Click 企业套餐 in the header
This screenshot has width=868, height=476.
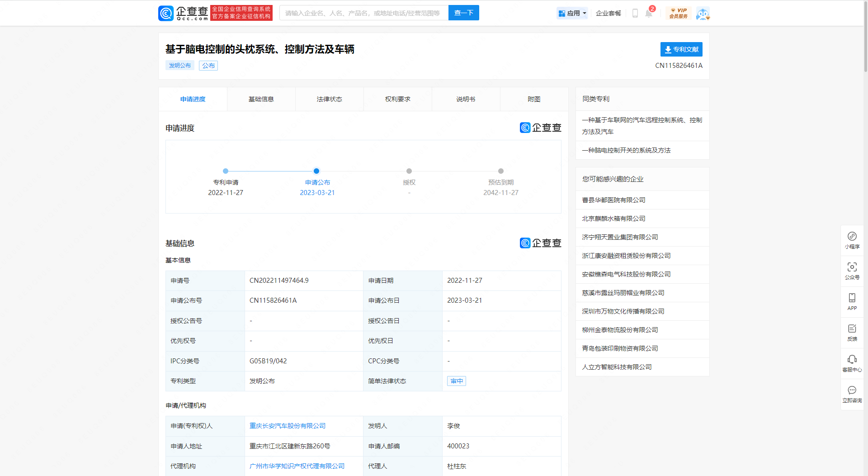point(609,13)
